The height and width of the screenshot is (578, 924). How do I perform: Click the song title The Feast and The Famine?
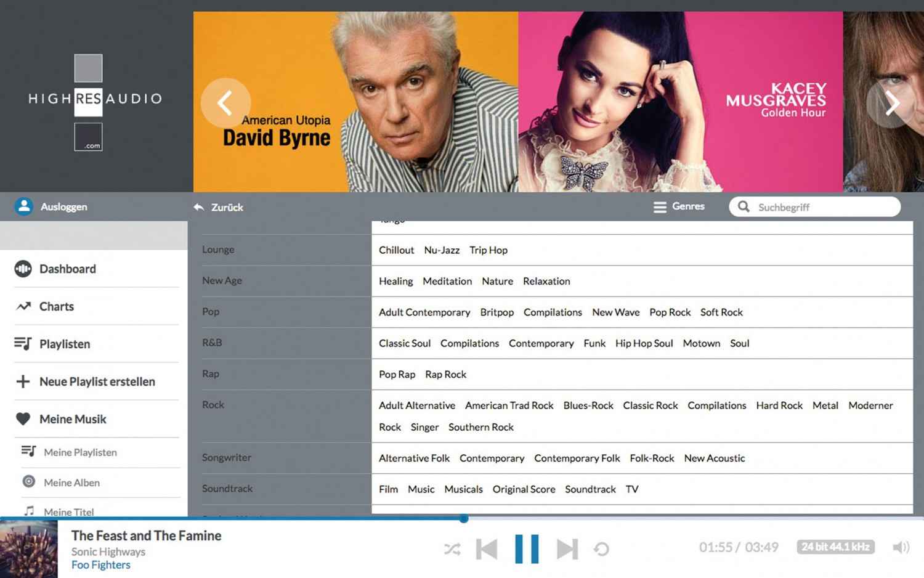coord(146,535)
